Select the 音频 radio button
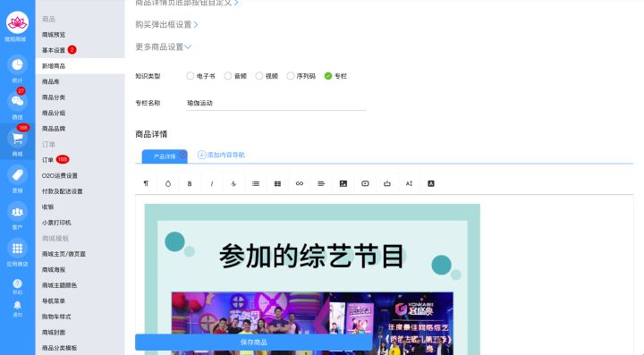 pos(228,76)
